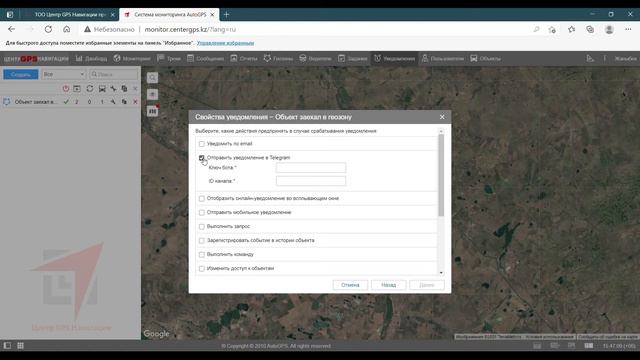Click the refresh arrows icon in the list header
Screen dimensions: 640x360
[x=90, y=89]
